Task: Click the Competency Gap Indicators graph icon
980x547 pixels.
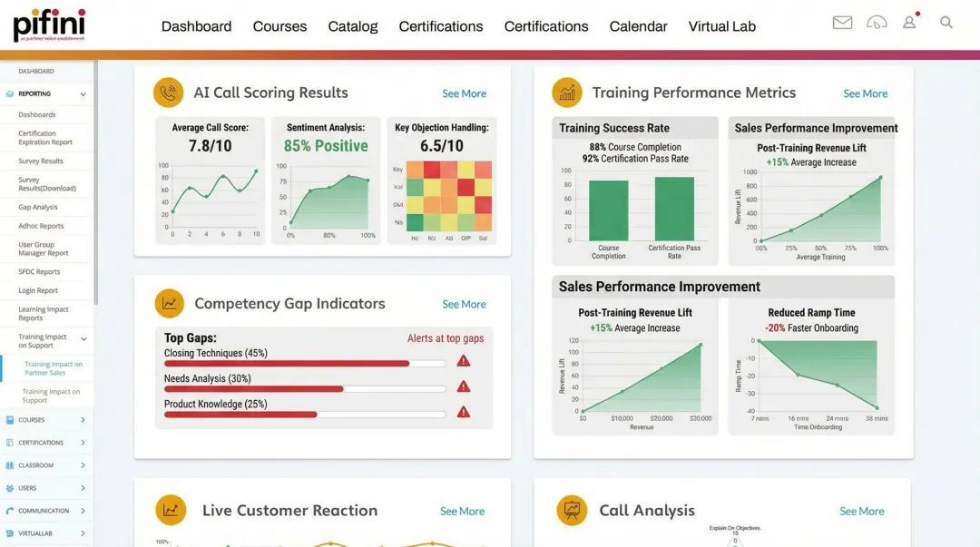Action: pyautogui.click(x=170, y=303)
